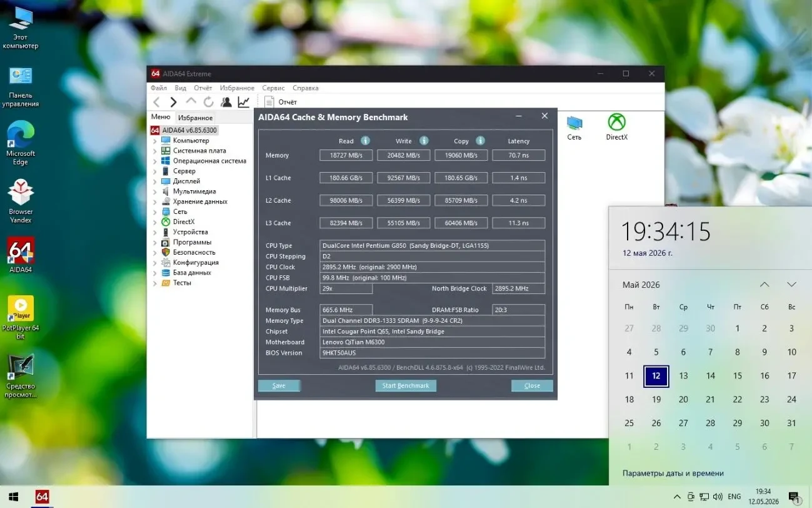Click the L1 Cache Latency value 1.4 ns

(x=519, y=178)
